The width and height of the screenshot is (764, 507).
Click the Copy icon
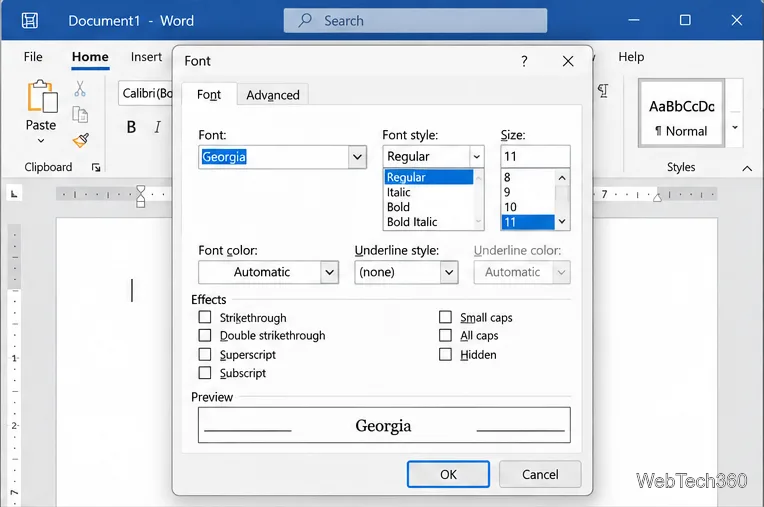coord(80,115)
